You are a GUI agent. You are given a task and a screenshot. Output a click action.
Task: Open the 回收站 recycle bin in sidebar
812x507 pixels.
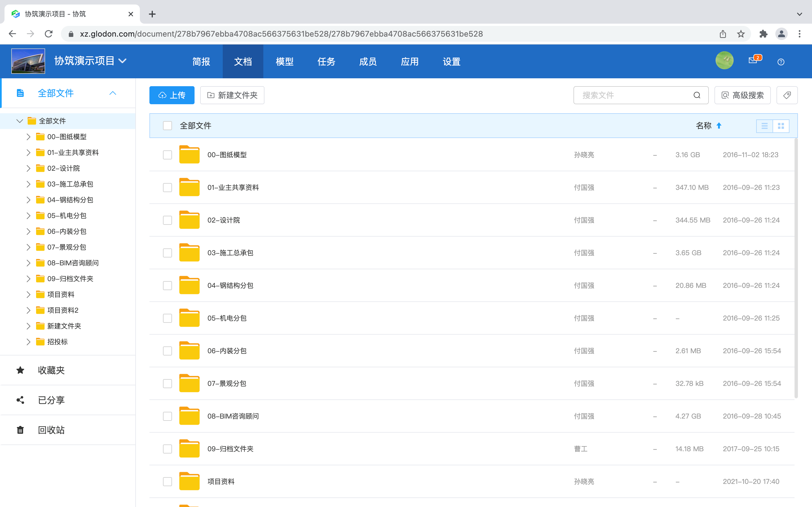coord(51,430)
